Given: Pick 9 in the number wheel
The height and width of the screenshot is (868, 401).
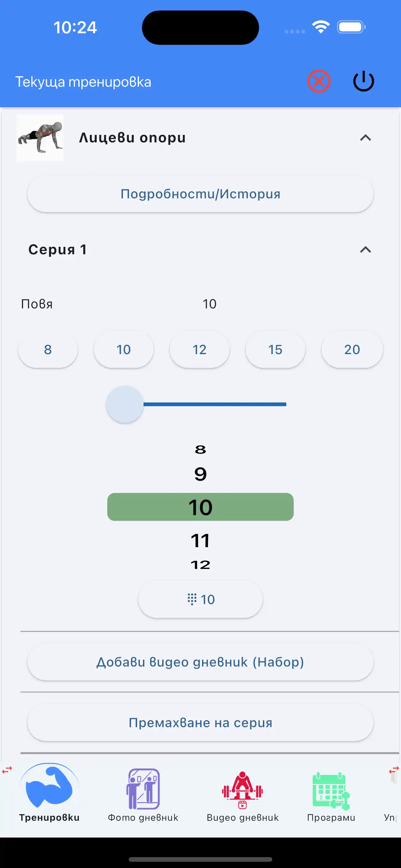Looking at the screenshot, I should 200,474.
